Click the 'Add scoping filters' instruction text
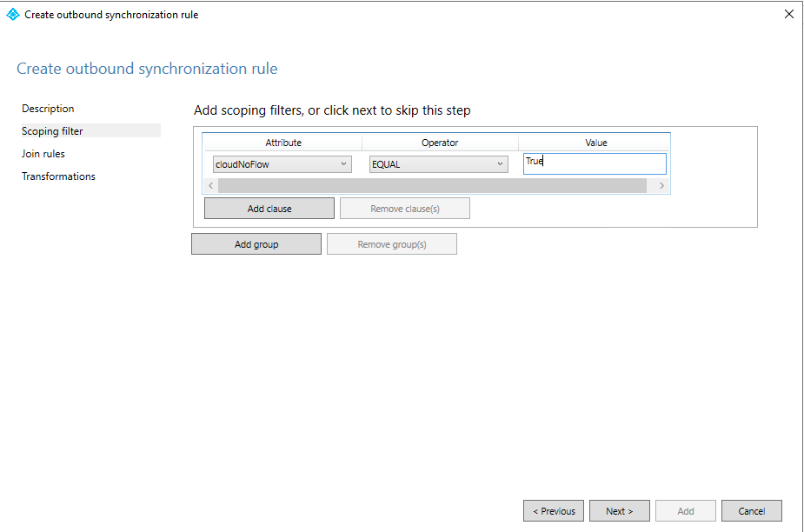Image resolution: width=804 pixels, height=532 pixels. click(332, 110)
